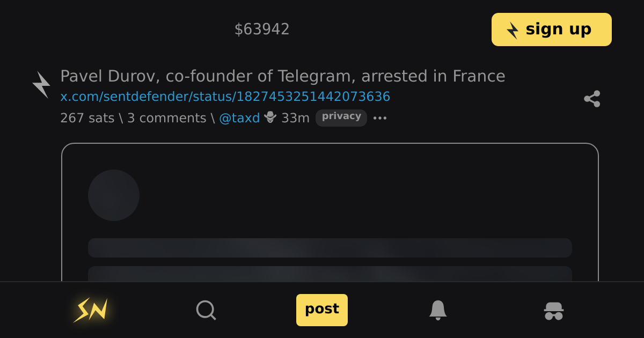Jump to the 3 comments
This screenshot has width=644, height=338.
coord(166,118)
